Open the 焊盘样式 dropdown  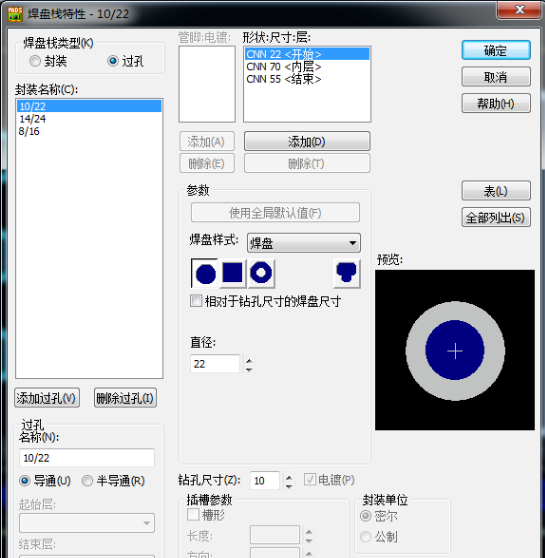[304, 243]
